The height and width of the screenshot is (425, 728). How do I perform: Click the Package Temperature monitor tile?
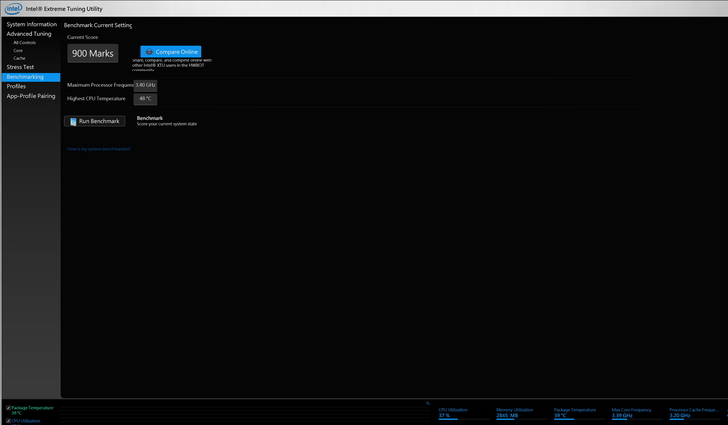pyautogui.click(x=578, y=413)
